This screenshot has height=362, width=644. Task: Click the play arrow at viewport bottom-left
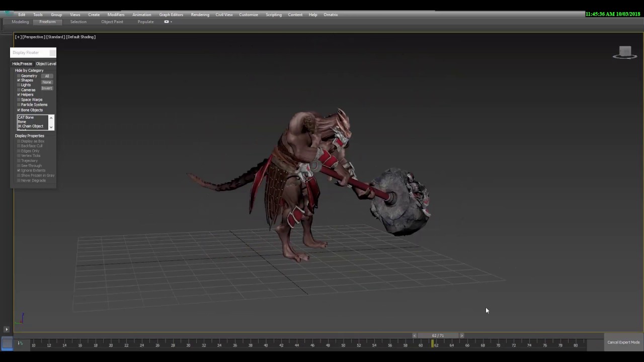point(7,329)
